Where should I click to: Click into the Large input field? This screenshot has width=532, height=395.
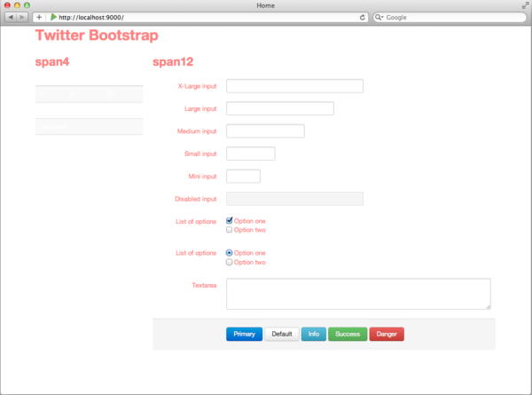point(280,108)
